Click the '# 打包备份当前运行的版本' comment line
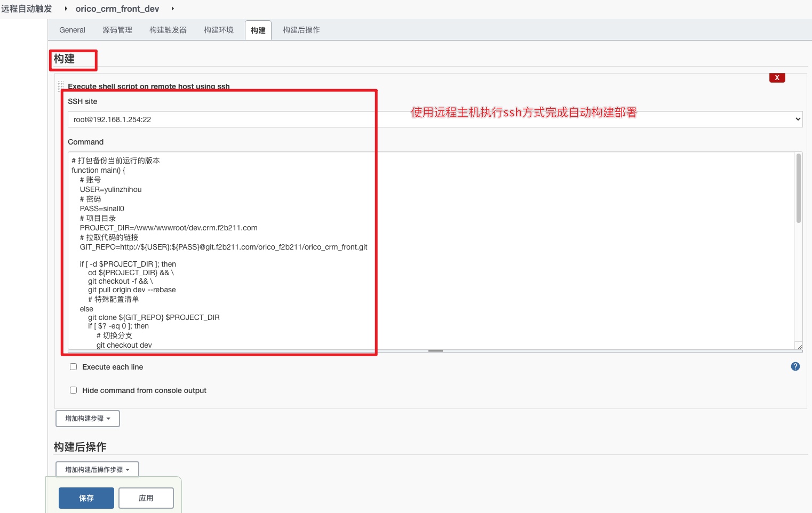812x513 pixels. tap(116, 161)
